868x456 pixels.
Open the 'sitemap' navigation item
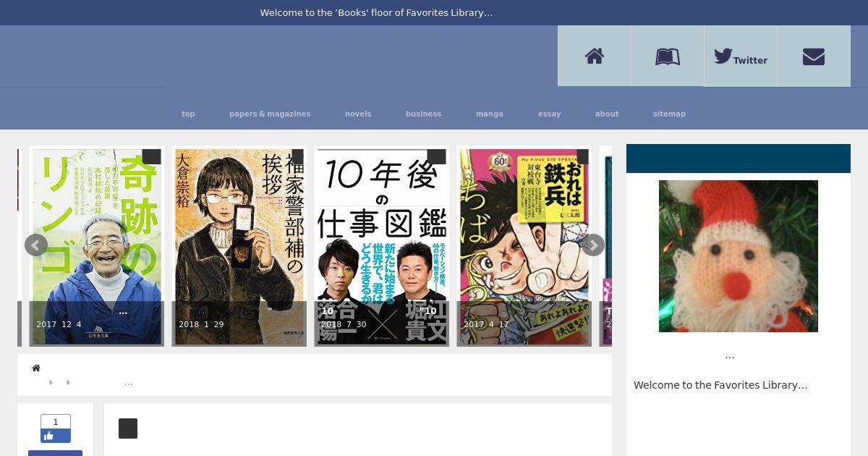[669, 114]
